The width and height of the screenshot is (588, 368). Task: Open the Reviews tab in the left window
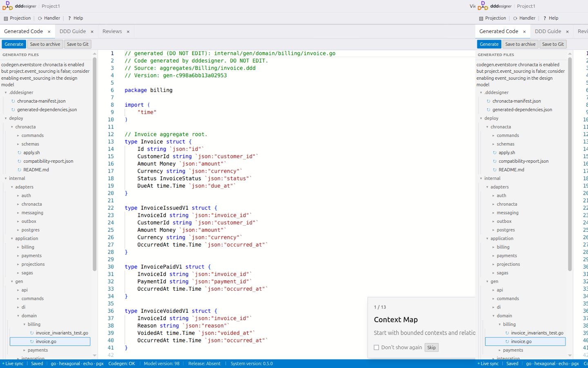coord(112,31)
